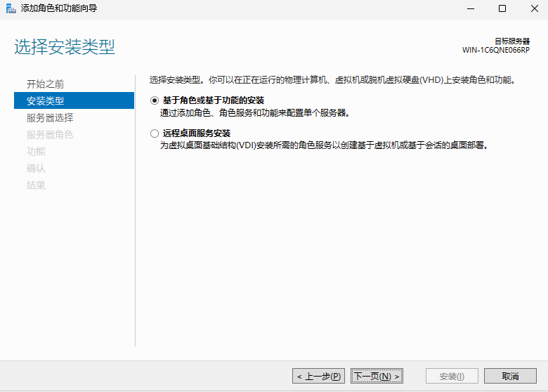Advance with the 下一页 button
548x392 pixels.
point(377,376)
